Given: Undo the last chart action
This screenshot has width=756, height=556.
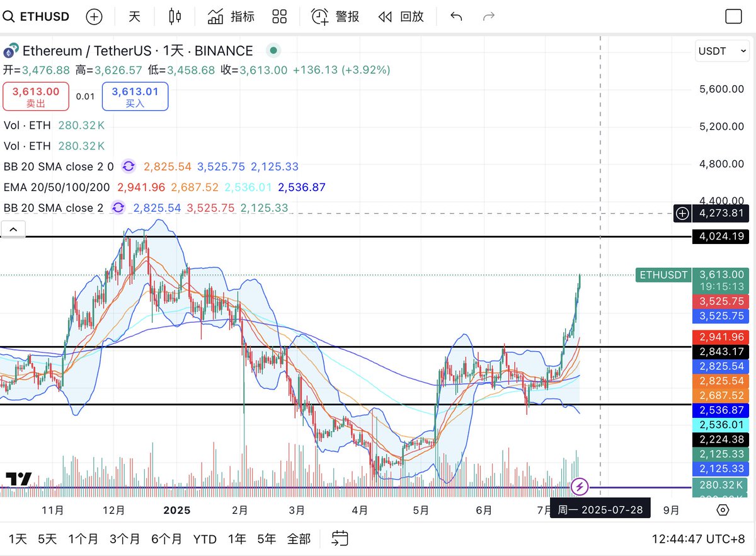Looking at the screenshot, I should point(457,16).
